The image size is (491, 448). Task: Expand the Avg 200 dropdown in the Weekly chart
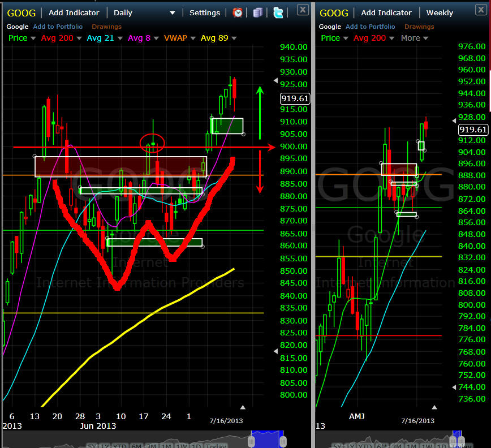coord(391,38)
